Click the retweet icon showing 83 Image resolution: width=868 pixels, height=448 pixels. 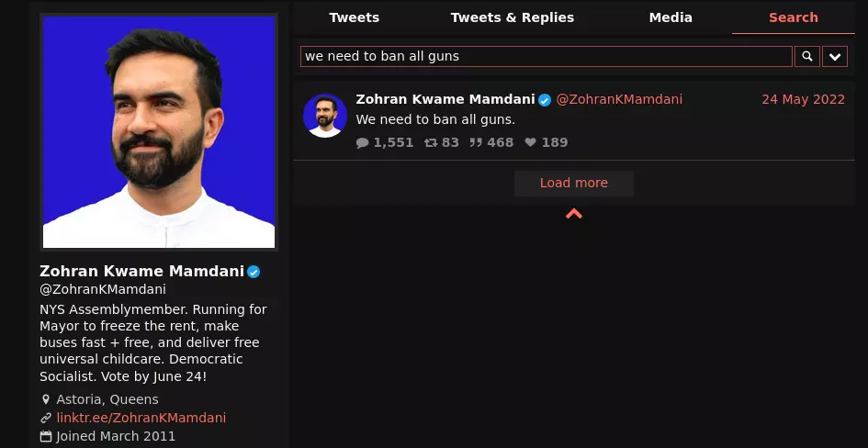pos(431,142)
